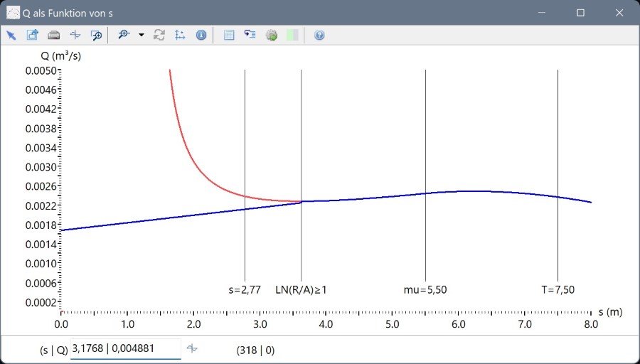Click the refresh arrows icon

(x=159, y=35)
